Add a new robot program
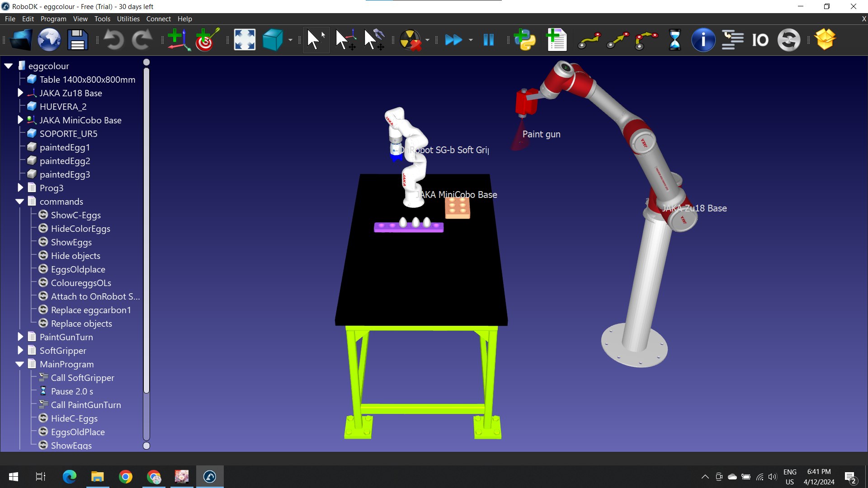 tap(557, 40)
